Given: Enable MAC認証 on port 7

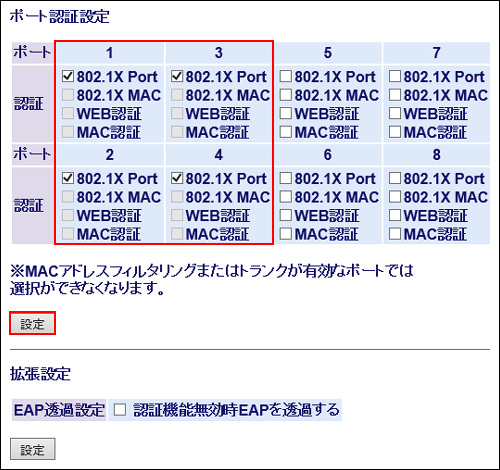Looking at the screenshot, I should [x=395, y=132].
